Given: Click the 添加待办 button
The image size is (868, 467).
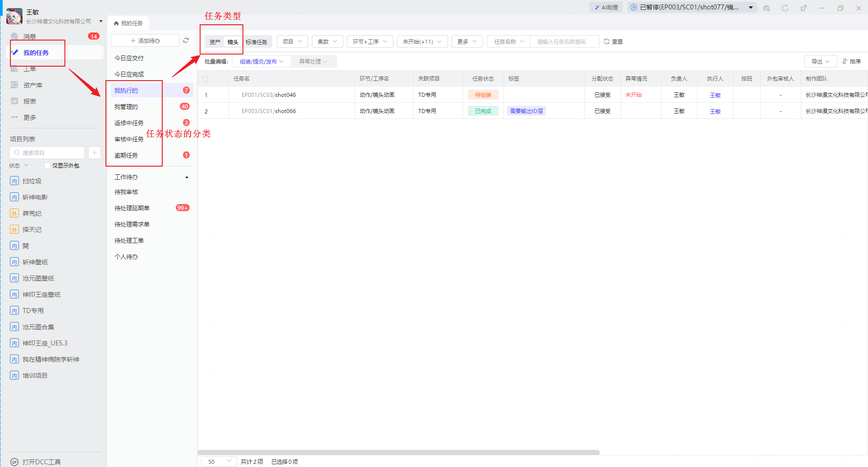Looking at the screenshot, I should coord(145,41).
